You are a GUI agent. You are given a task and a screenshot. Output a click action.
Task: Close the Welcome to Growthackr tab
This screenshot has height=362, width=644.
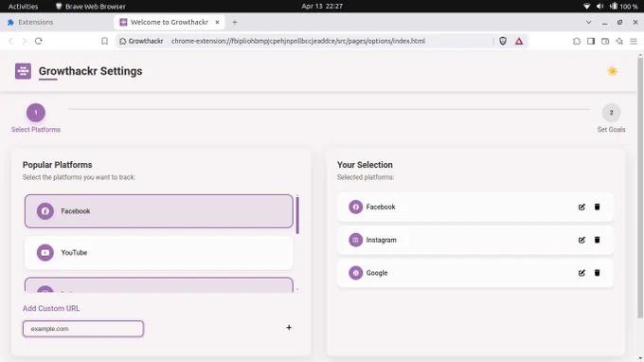217,22
